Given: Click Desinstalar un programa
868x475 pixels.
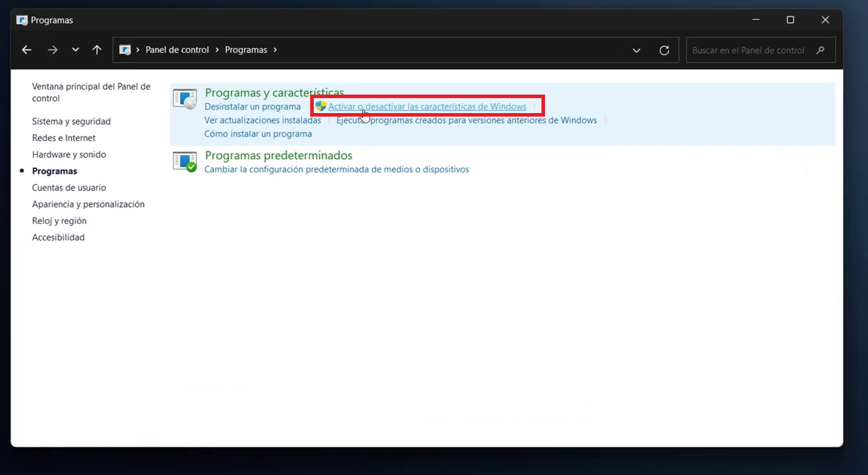Looking at the screenshot, I should [253, 107].
